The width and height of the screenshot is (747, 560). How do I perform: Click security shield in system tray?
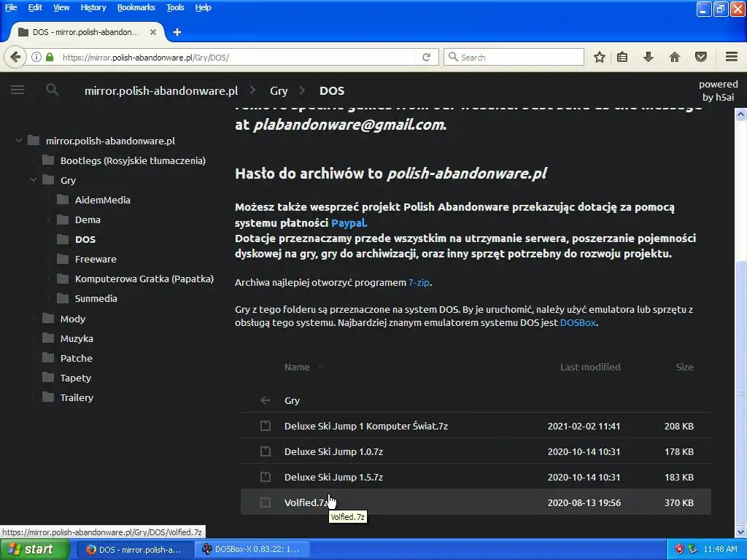[679, 549]
